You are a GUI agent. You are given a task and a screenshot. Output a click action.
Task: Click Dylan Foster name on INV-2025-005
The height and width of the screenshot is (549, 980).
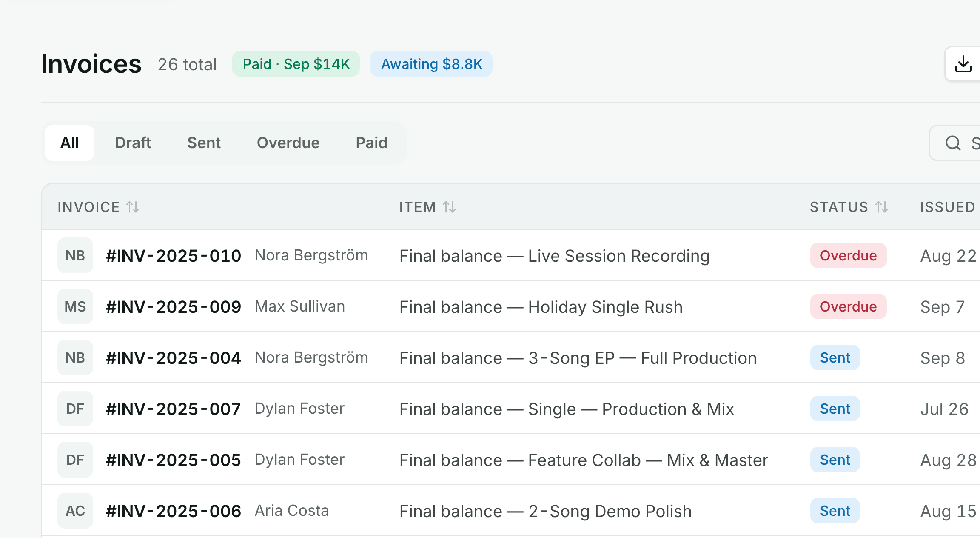pos(299,460)
